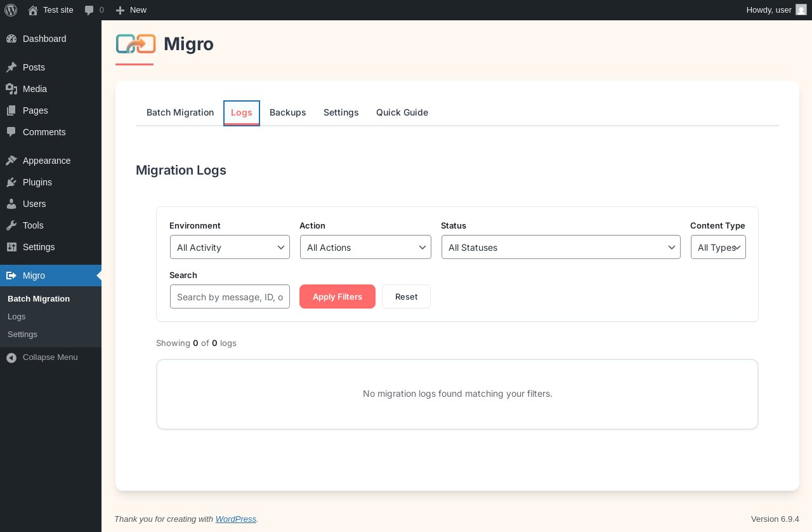Click the Posts pushpin icon
812x532 pixels.
11,67
